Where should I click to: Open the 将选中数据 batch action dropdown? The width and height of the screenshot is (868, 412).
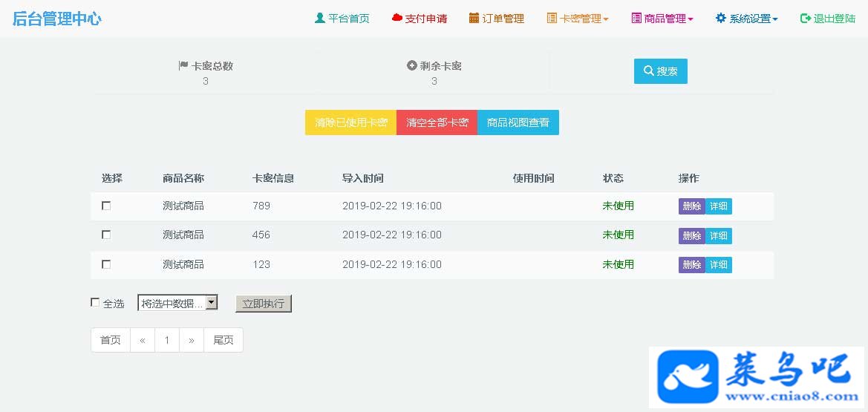177,302
